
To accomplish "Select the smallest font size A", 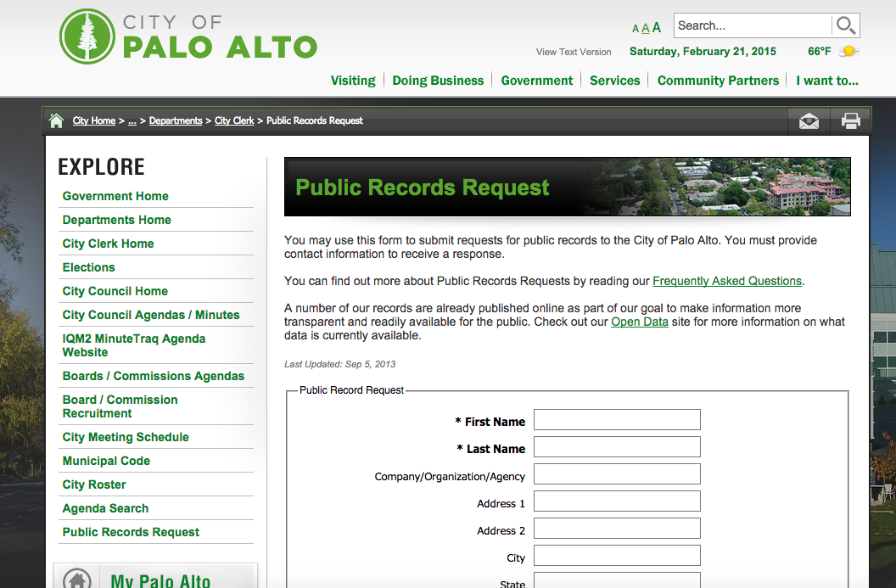I will coord(636,29).
